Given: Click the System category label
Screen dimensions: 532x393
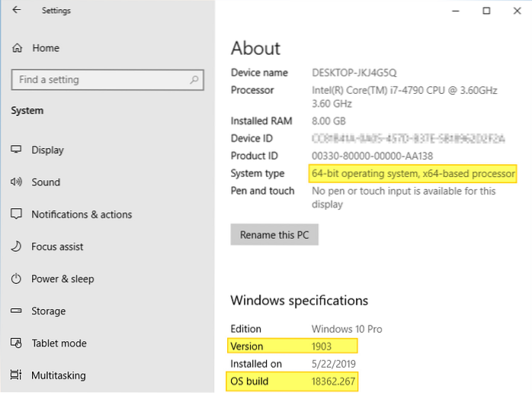Looking at the screenshot, I should (x=27, y=111).
